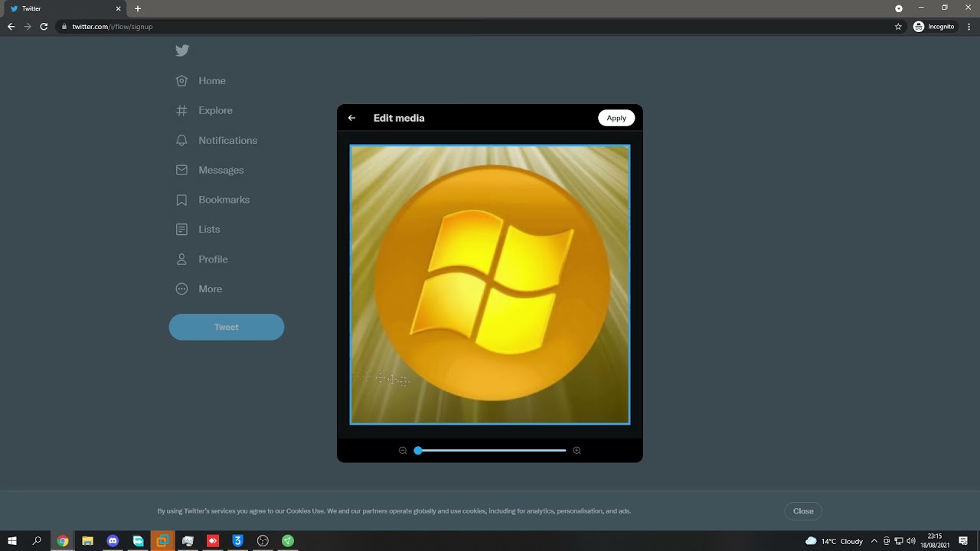Click the blue Tweet button

(x=227, y=327)
